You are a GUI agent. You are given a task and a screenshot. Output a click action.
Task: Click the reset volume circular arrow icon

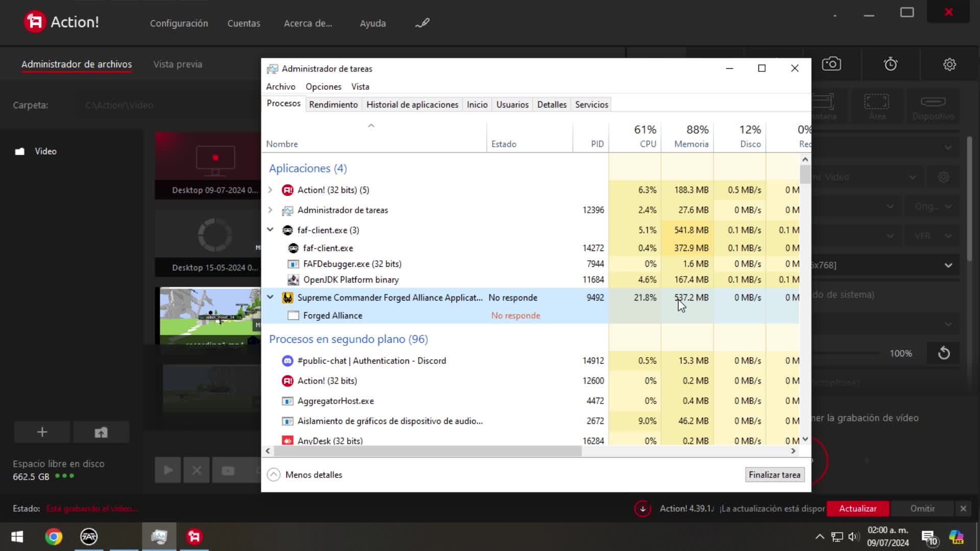click(944, 353)
